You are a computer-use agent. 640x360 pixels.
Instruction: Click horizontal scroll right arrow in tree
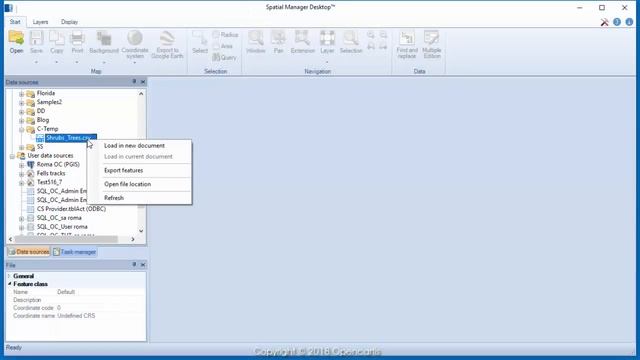click(133, 239)
